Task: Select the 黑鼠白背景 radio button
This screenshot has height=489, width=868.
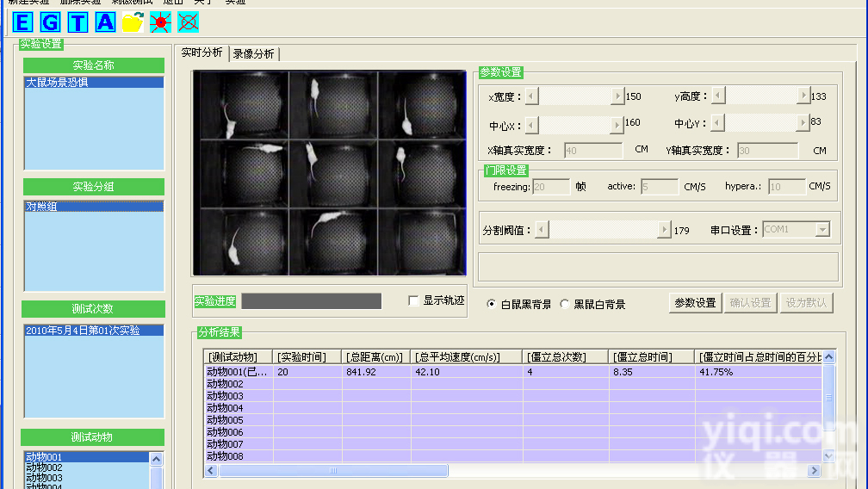Action: point(565,304)
